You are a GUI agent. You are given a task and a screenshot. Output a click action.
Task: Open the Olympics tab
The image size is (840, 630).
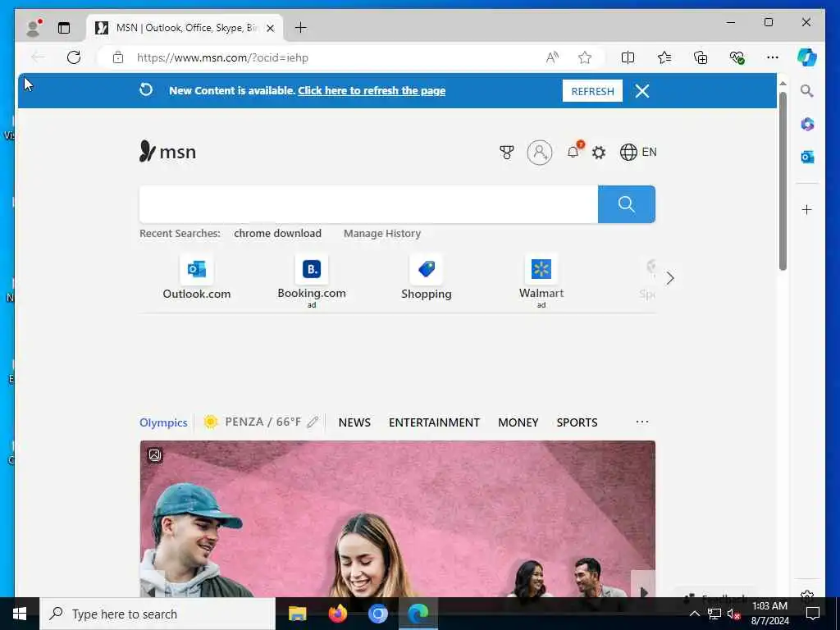click(x=163, y=422)
